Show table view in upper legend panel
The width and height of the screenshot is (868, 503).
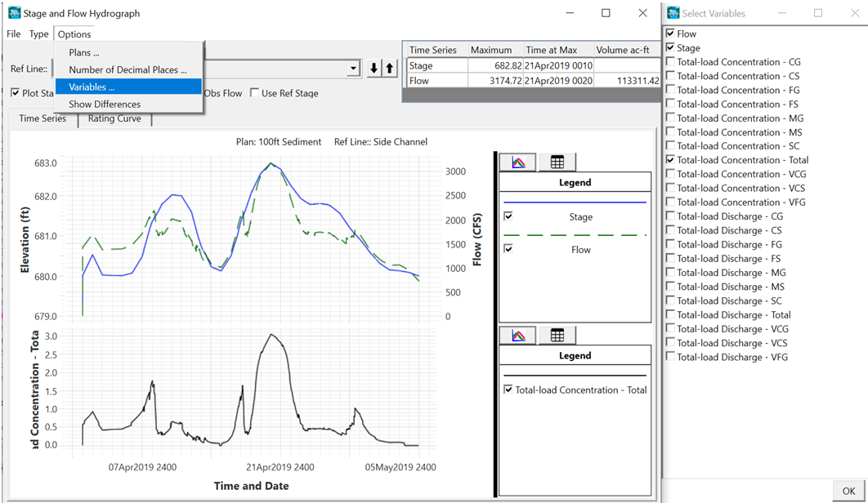coord(557,162)
